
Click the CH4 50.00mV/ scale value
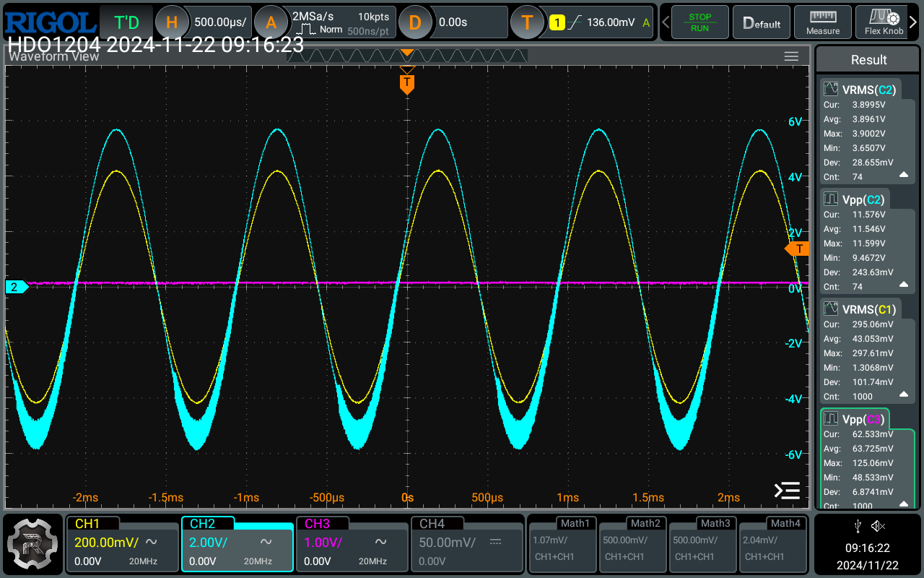point(448,542)
